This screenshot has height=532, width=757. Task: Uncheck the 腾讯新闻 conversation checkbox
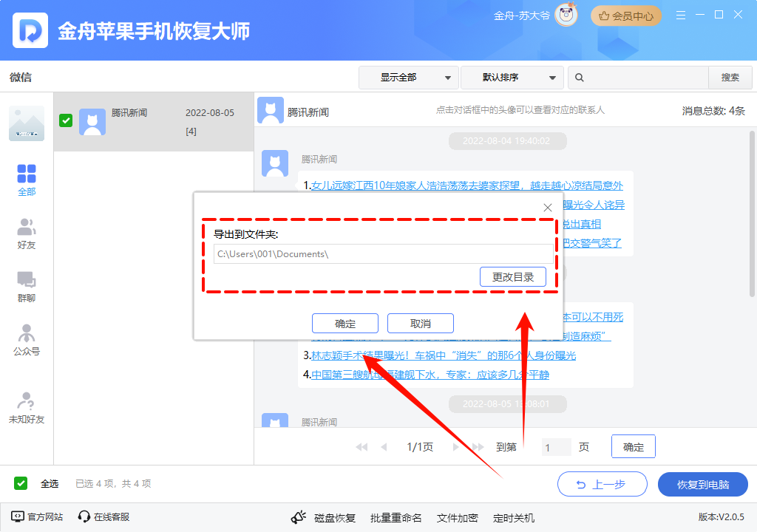pos(66,120)
